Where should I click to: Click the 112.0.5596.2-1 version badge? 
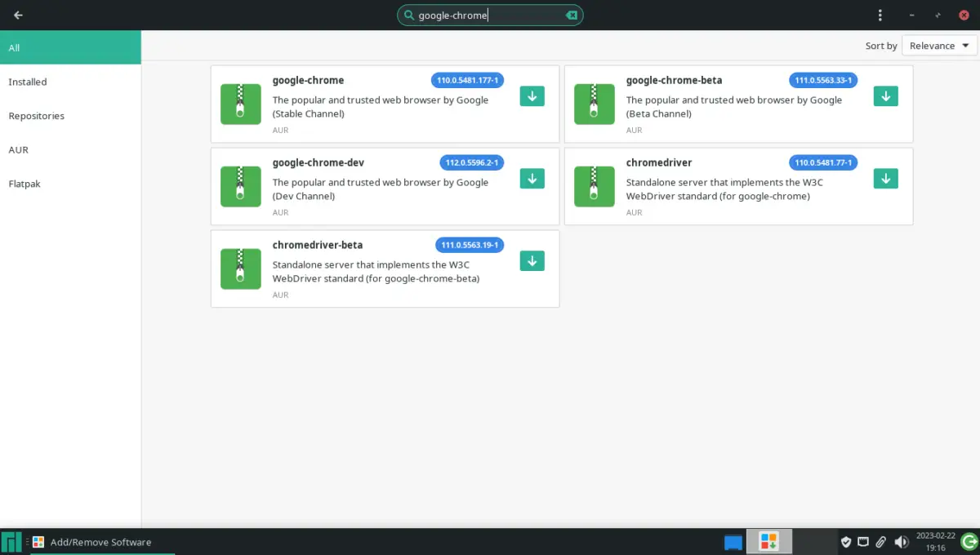[472, 162]
